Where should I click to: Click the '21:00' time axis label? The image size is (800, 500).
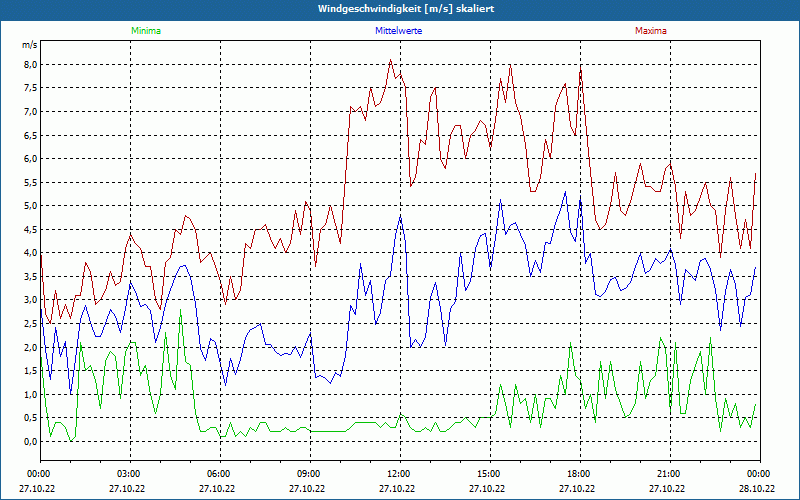[669, 474]
